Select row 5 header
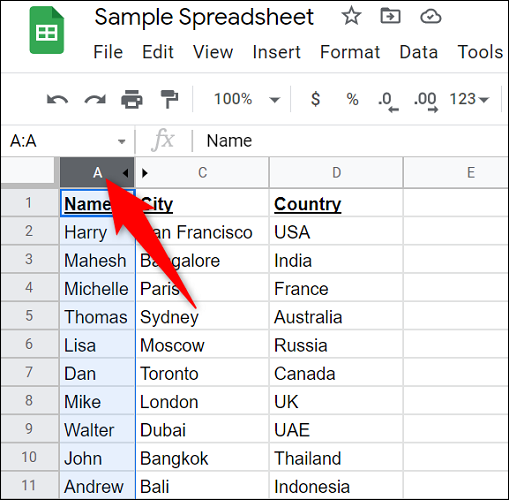Viewport: 509px width, 500px height. 29,316
